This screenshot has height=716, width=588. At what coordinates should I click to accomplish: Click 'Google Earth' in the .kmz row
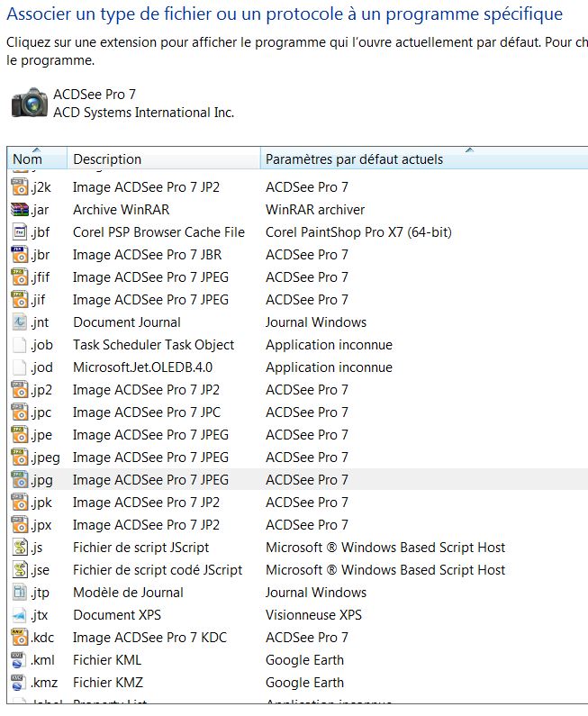pos(304,683)
